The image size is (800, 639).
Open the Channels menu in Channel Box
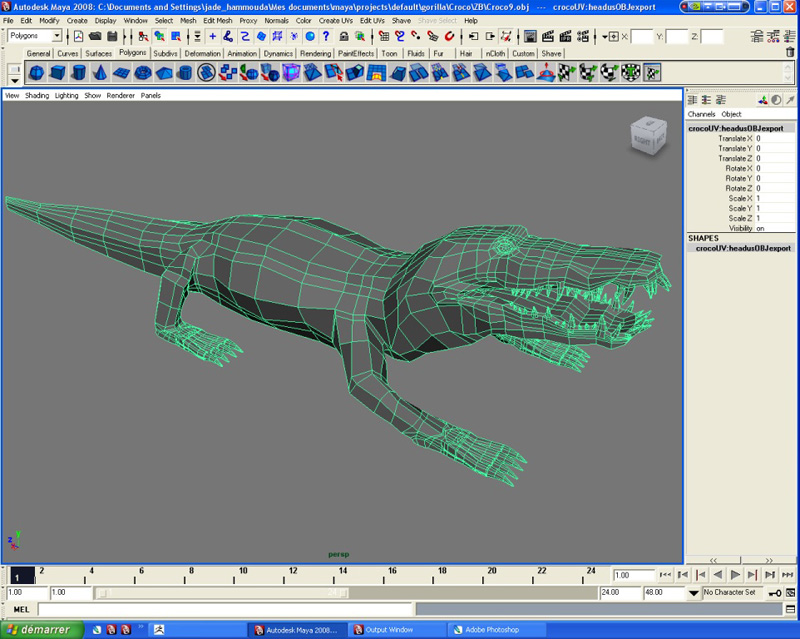pyautogui.click(x=702, y=114)
